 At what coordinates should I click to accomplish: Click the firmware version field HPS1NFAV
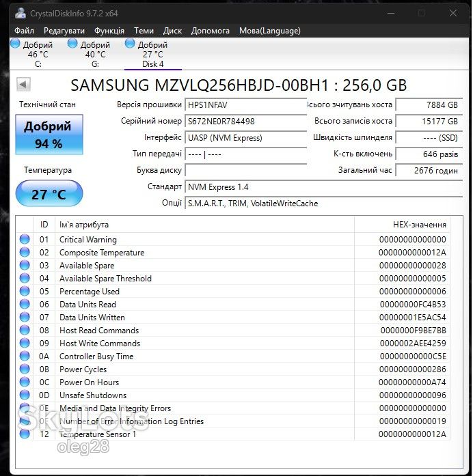coord(246,105)
